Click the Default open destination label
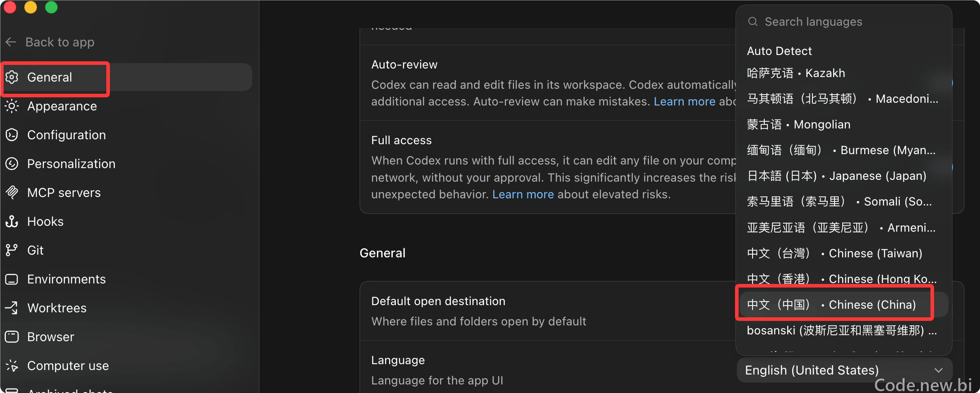980x393 pixels. click(x=438, y=302)
